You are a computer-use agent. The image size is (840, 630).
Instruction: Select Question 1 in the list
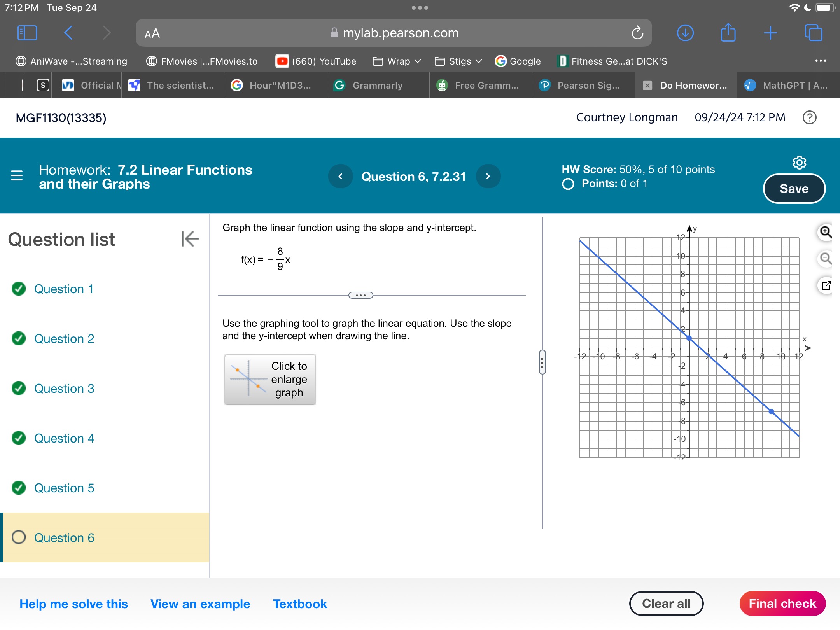(64, 289)
